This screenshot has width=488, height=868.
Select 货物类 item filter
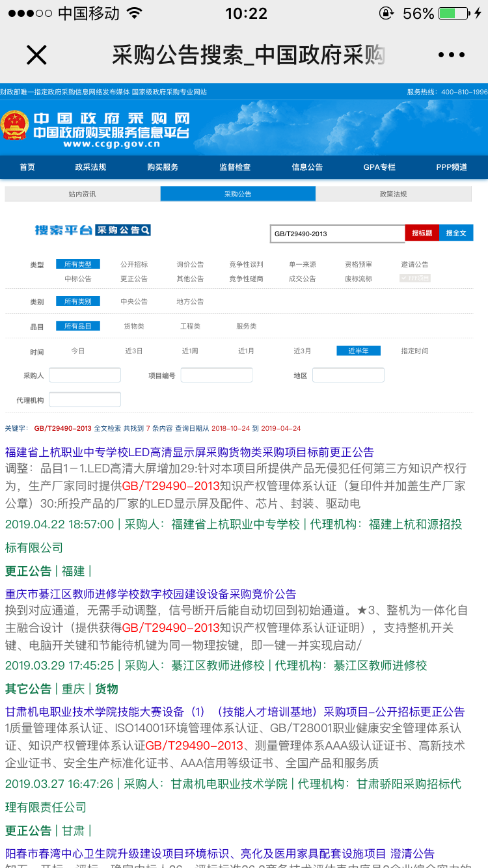coord(134,326)
